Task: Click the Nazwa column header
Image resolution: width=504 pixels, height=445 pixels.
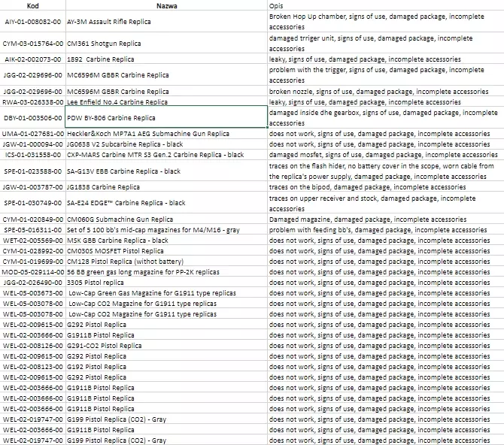Action: coord(165,5)
